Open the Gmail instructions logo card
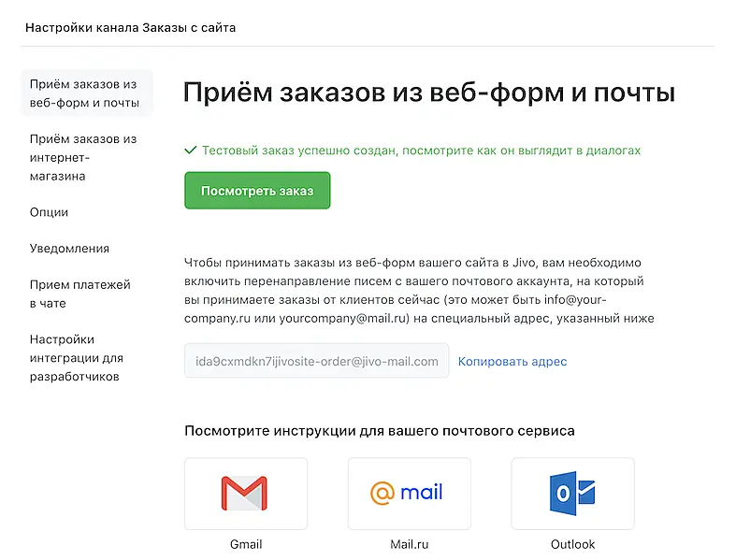 coord(245,493)
